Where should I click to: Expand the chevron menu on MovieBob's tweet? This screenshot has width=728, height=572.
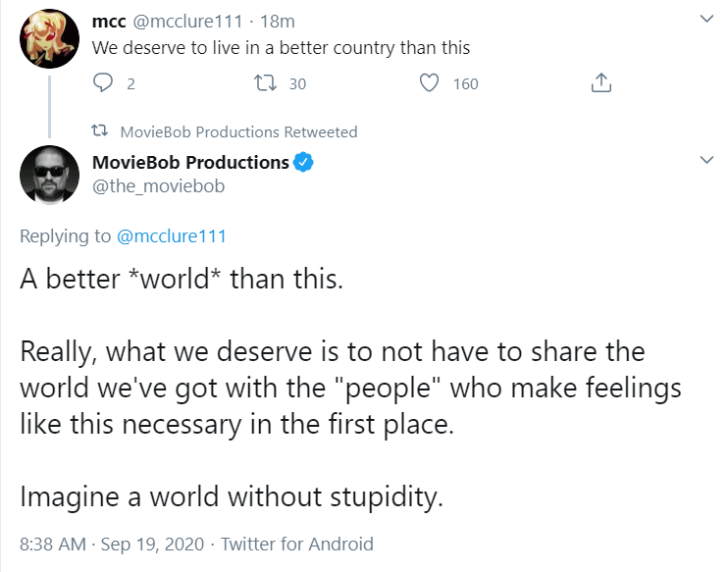coord(706,160)
